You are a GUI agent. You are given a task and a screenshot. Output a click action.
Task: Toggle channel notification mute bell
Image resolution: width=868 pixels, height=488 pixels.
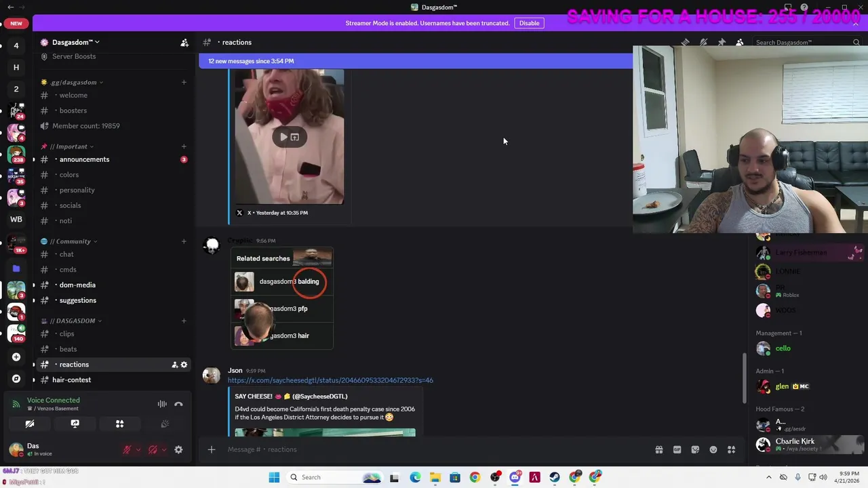703,42
